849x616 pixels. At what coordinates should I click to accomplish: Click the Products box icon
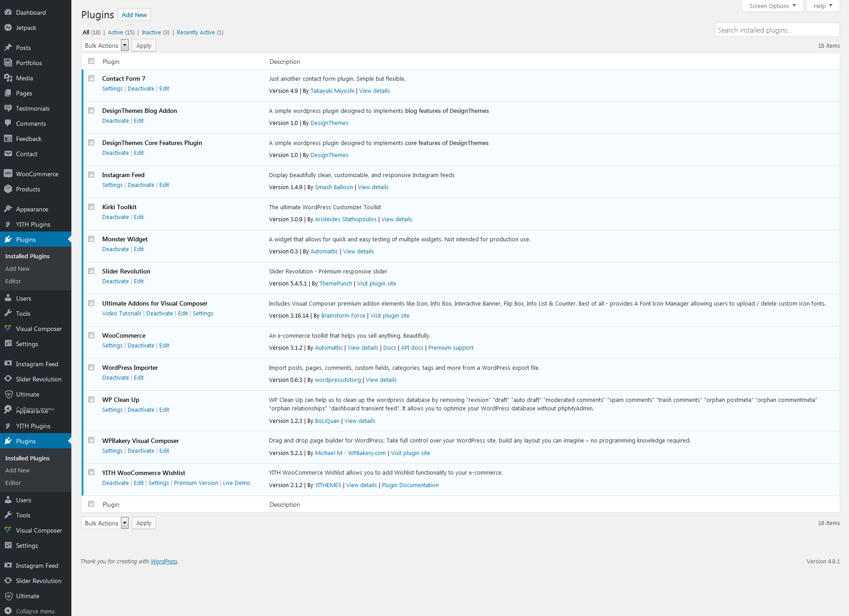coord(8,189)
